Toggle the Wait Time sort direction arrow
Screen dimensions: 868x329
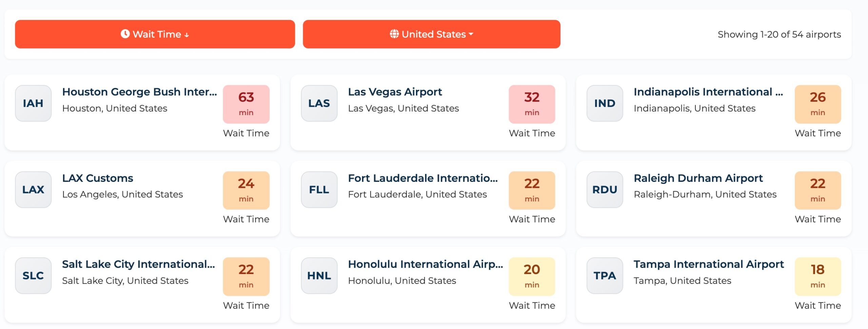[x=186, y=34]
